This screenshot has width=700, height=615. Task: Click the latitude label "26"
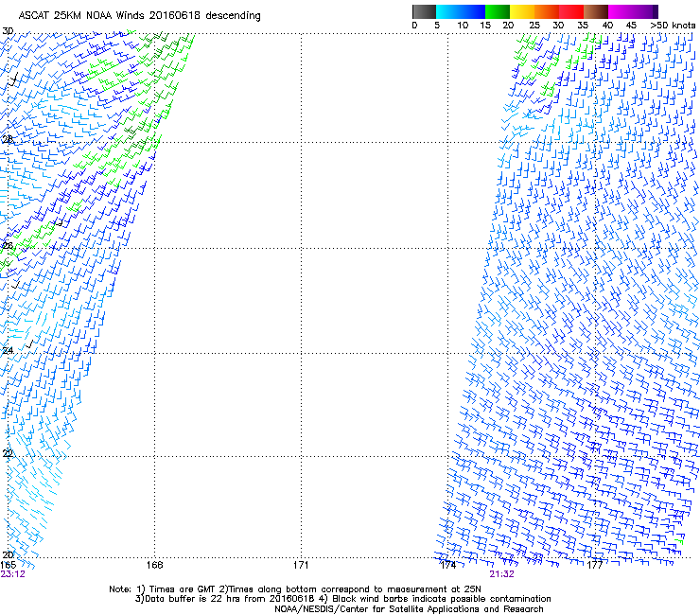(8, 245)
